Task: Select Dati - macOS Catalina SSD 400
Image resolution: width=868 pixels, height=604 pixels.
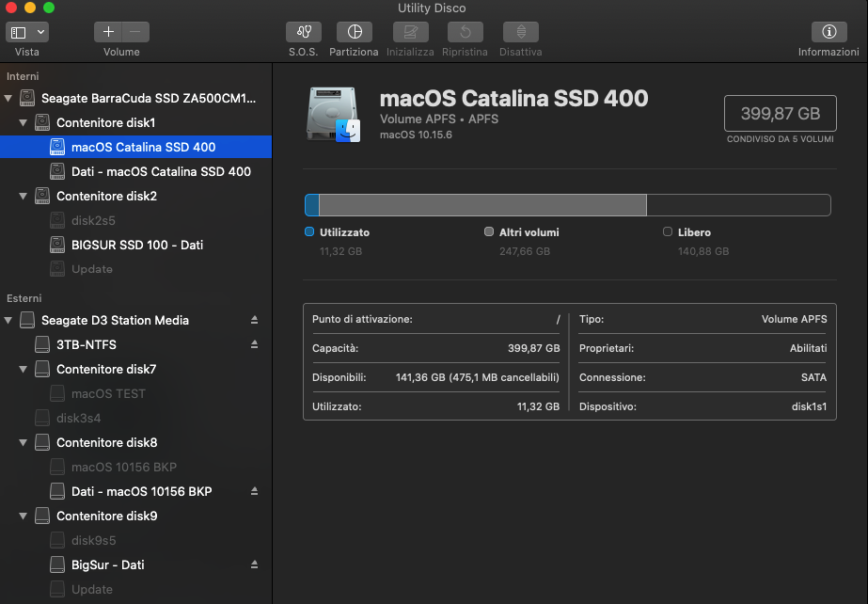Action: tap(161, 171)
